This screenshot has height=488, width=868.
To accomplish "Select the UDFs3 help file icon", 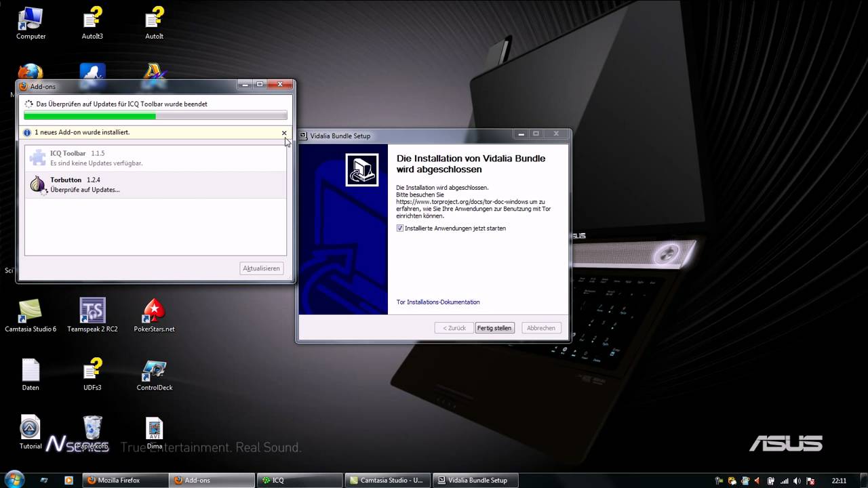I will [92, 374].
